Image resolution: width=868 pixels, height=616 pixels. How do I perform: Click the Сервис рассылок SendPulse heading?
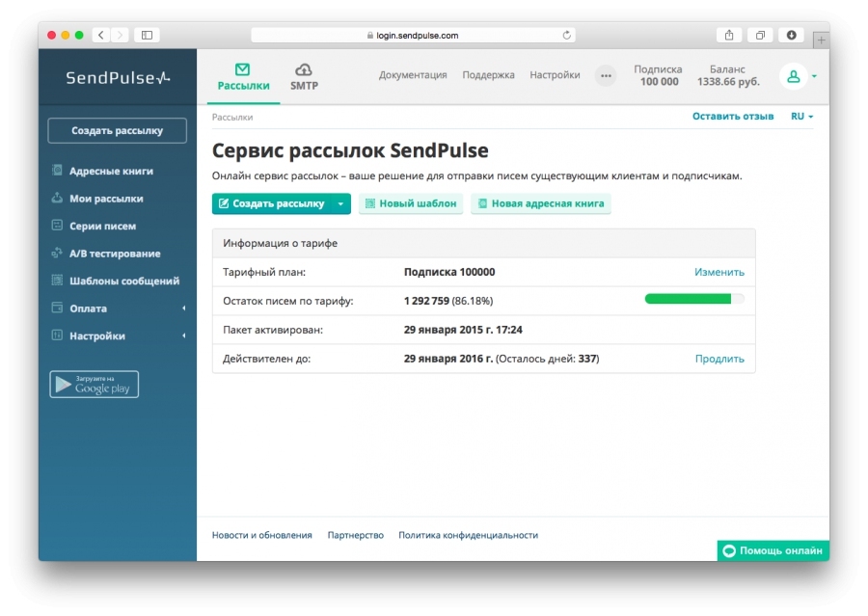(350, 150)
